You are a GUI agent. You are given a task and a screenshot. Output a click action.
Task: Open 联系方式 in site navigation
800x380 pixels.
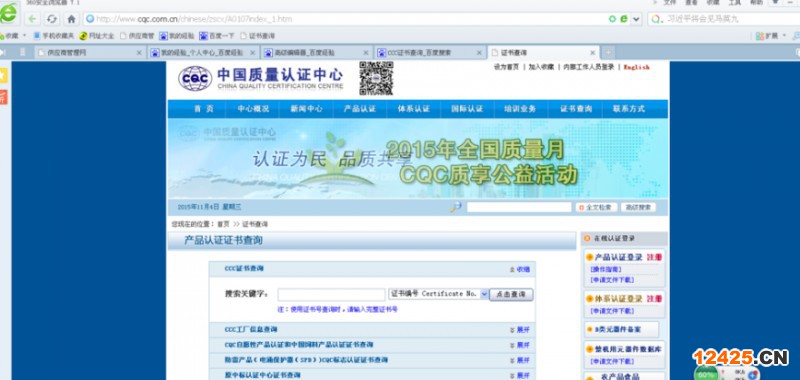tap(629, 109)
